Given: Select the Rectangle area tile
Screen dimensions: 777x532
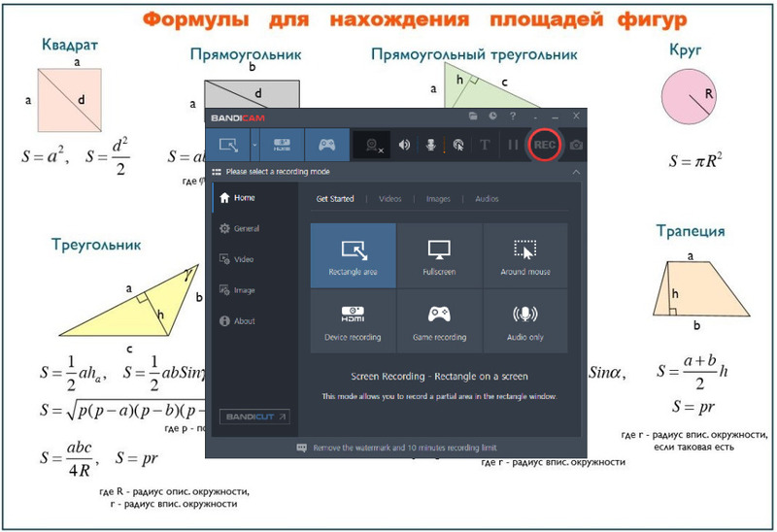Looking at the screenshot, I should click(354, 255).
